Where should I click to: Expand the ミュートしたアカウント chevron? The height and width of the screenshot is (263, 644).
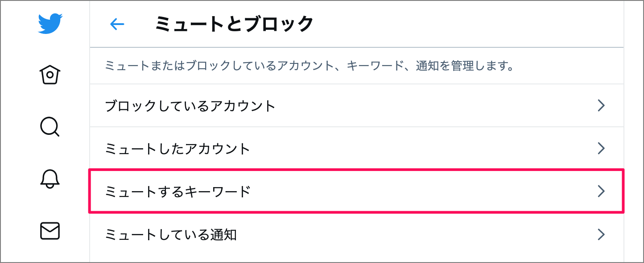pos(602,148)
